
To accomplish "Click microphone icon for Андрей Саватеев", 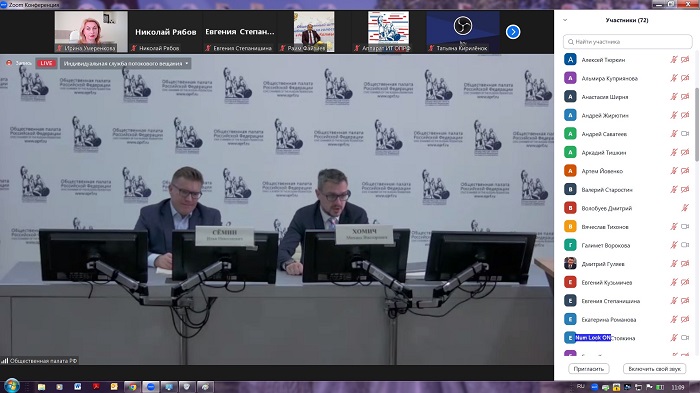I will [x=674, y=134].
